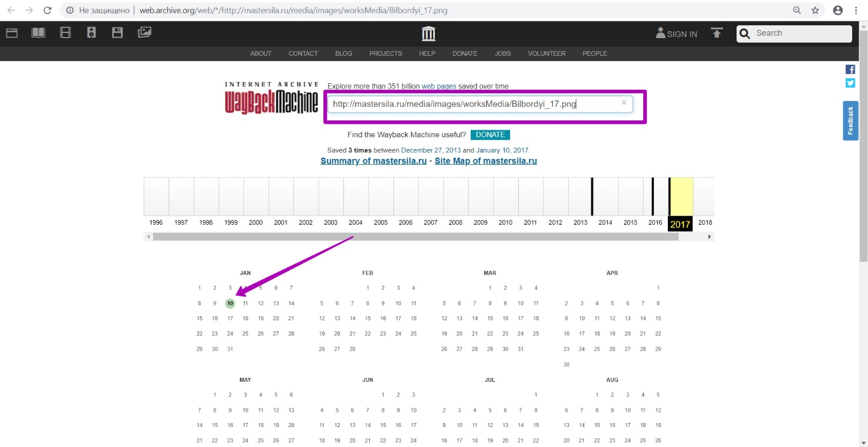
Task: Open Summary of mastersila.ru link
Action: (373, 161)
